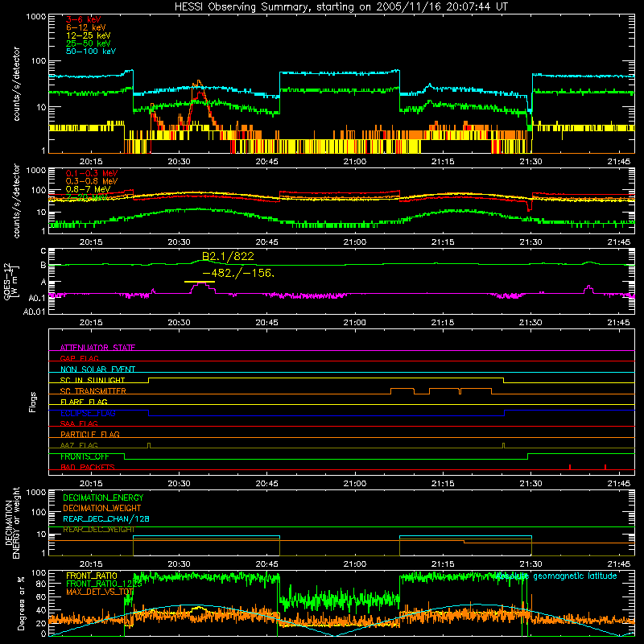Click the 'A0.01' GOES axis tick label
This screenshot has height=644, width=644.
[34, 312]
